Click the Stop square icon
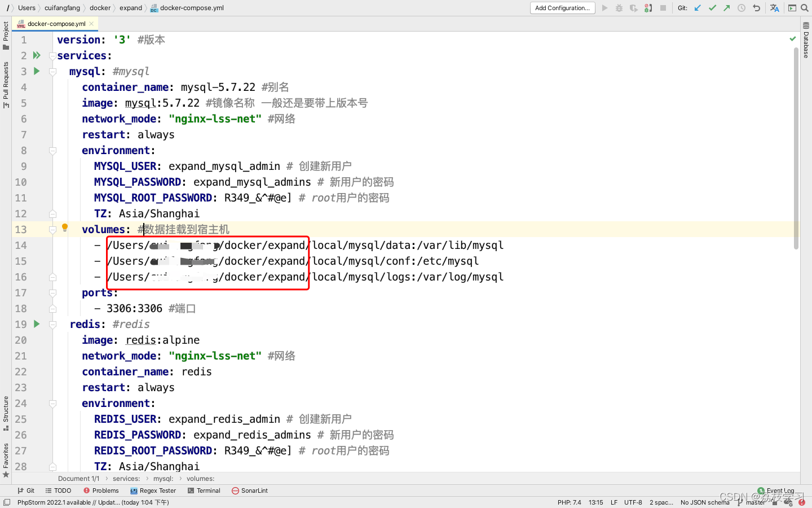 click(663, 8)
